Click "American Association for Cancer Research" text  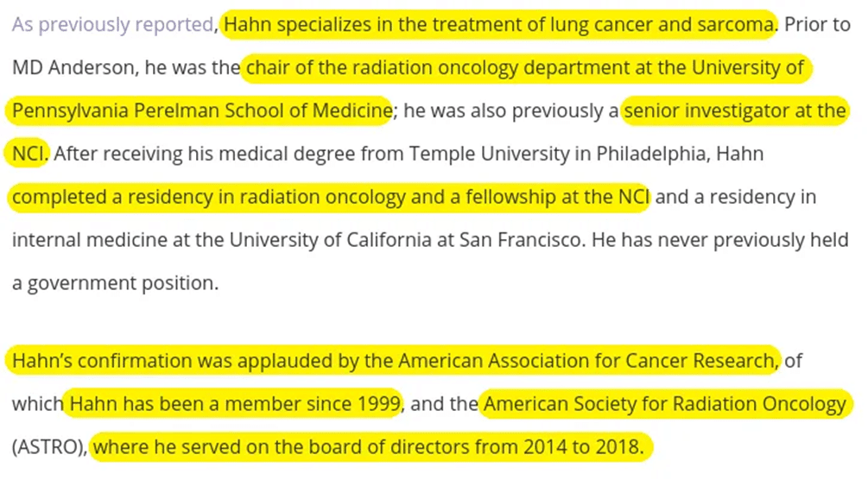pos(586,360)
